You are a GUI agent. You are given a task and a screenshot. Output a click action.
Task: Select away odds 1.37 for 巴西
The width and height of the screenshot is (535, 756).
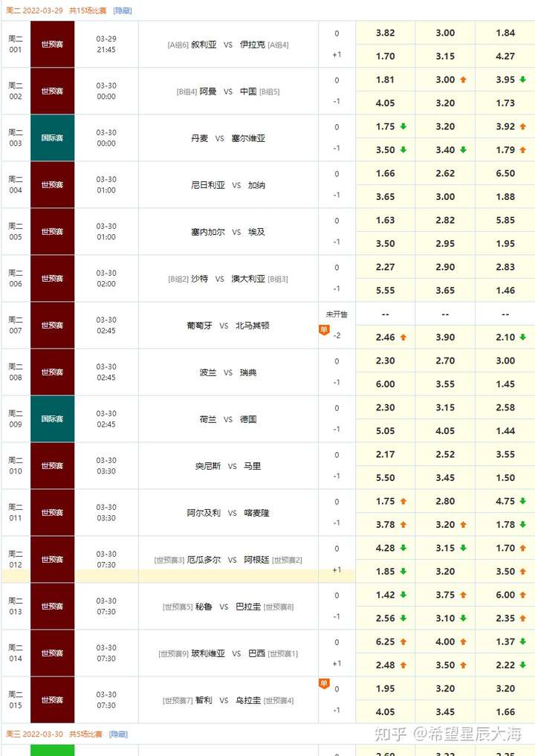[505, 642]
